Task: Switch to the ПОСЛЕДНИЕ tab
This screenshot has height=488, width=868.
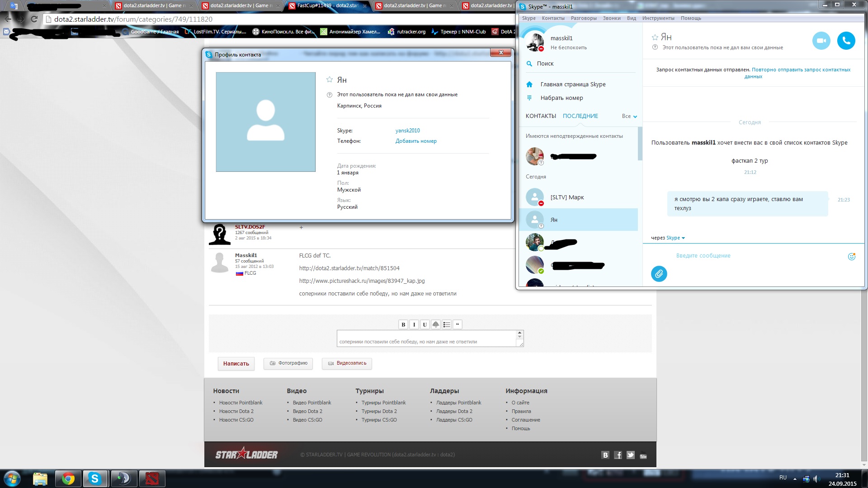Action: pyautogui.click(x=580, y=116)
